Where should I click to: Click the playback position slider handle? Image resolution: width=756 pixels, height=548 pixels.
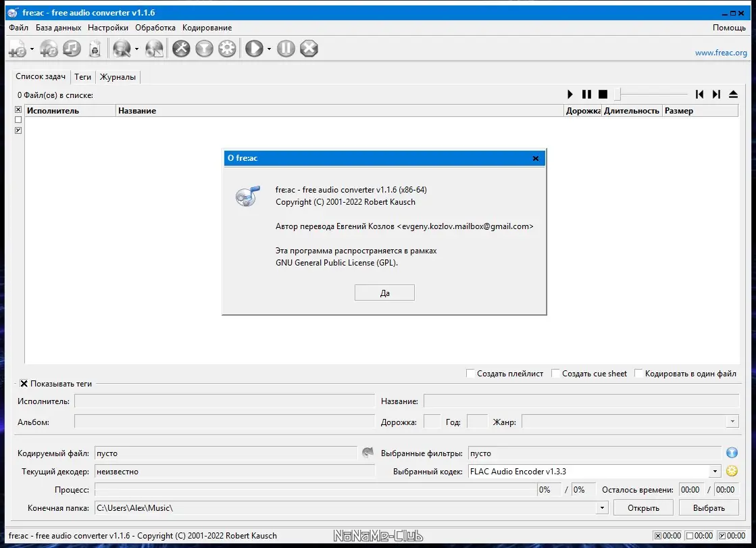[x=618, y=94]
